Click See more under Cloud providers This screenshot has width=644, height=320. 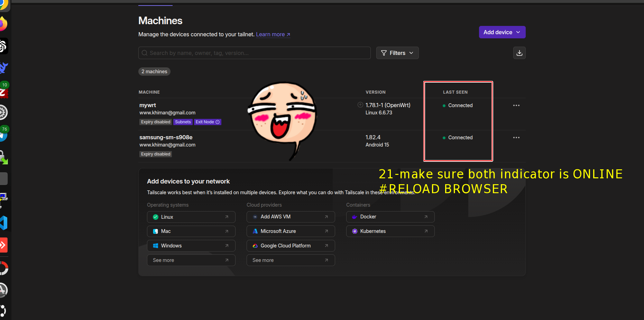[291, 260]
